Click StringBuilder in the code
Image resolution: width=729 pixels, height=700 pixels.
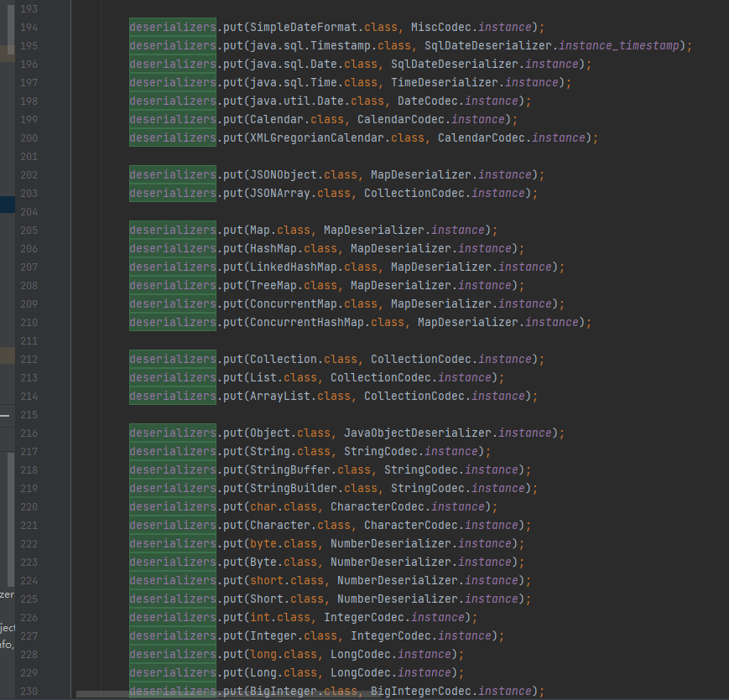[x=294, y=488]
